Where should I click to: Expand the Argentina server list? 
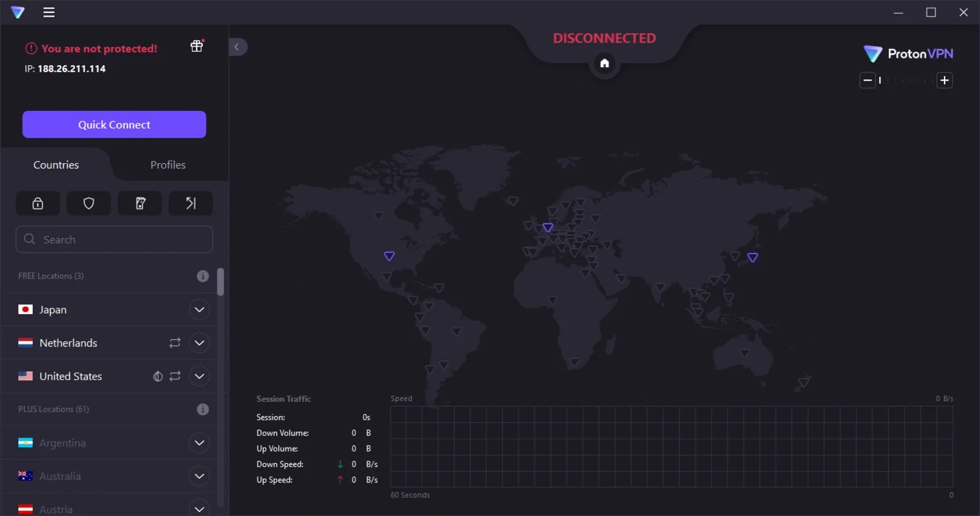pyautogui.click(x=199, y=443)
